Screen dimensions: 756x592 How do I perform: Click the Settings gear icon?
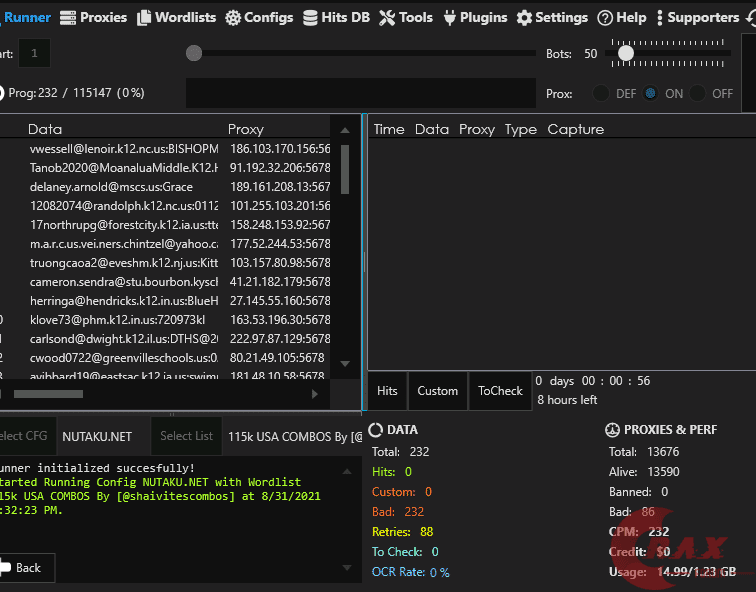[x=524, y=18]
